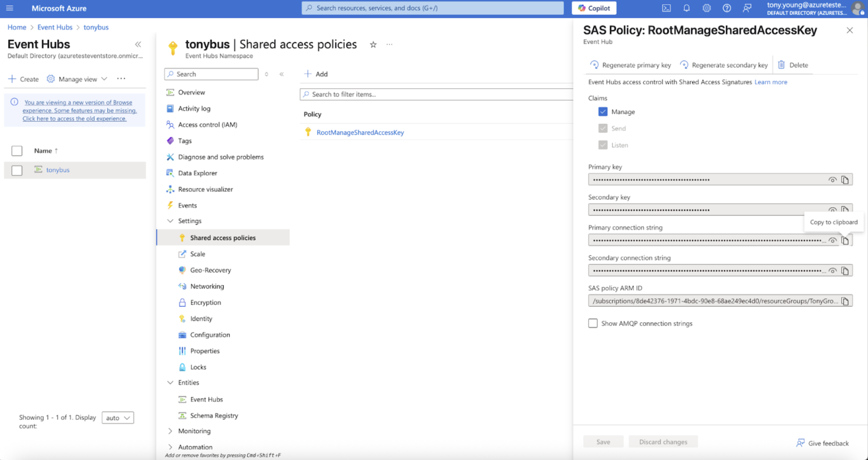
Task: Click the Copilot button
Action: (594, 8)
